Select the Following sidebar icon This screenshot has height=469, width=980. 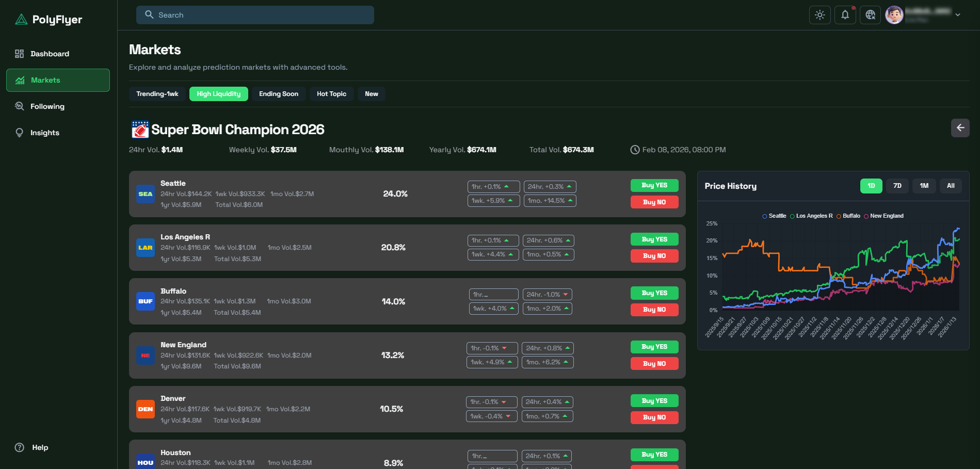pyautogui.click(x=19, y=106)
